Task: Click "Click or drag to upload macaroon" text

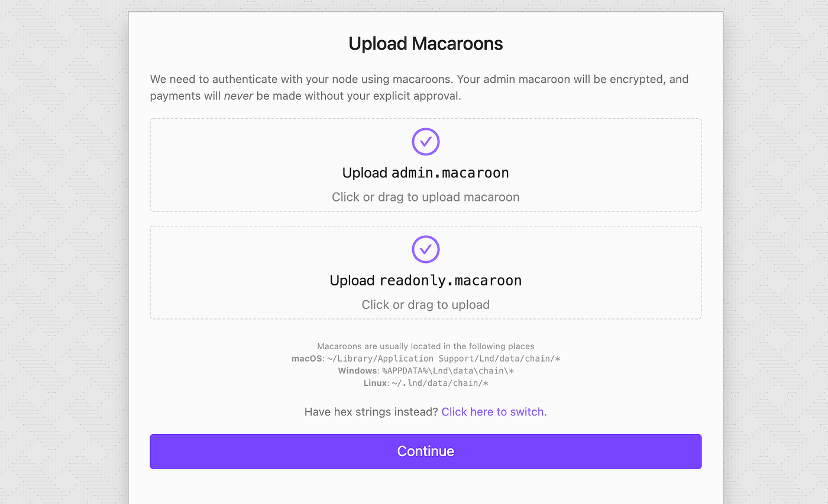Action: [x=425, y=197]
